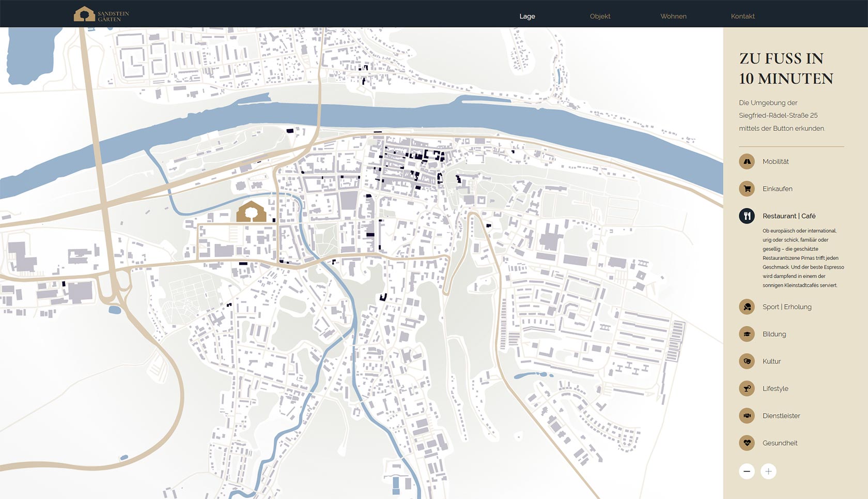The height and width of the screenshot is (499, 868).
Task: Open the Kontakt menu link
Action: click(x=742, y=17)
